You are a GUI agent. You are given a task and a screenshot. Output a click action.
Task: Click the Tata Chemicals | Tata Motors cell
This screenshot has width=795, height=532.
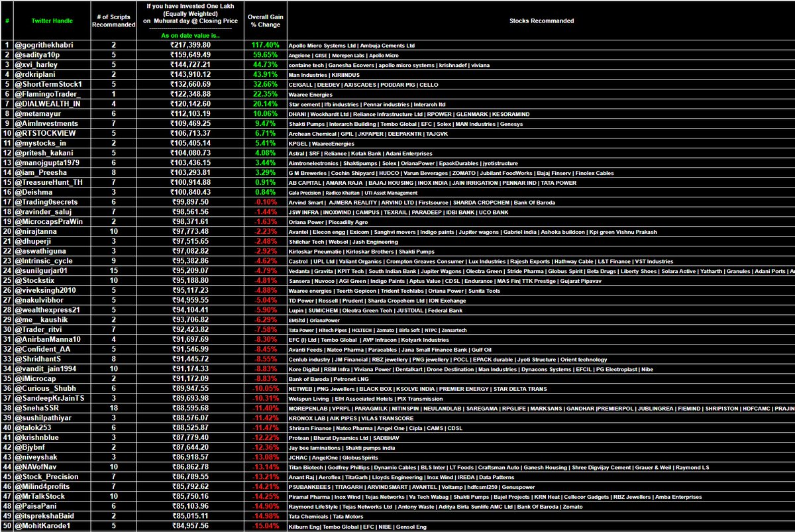(x=541, y=515)
